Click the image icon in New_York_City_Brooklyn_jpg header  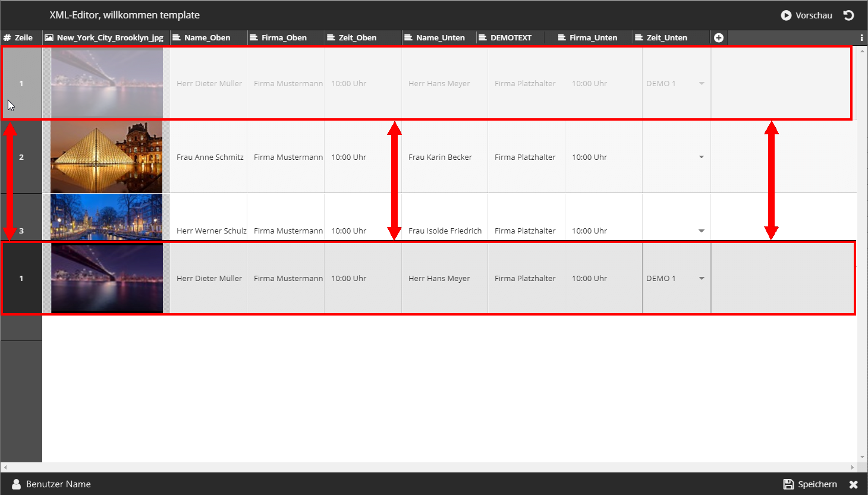49,37
